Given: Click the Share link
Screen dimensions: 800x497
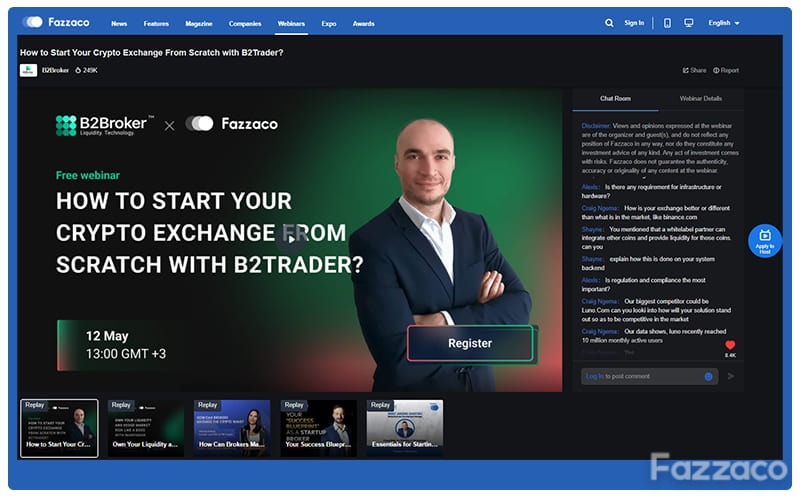Looking at the screenshot, I should (694, 70).
